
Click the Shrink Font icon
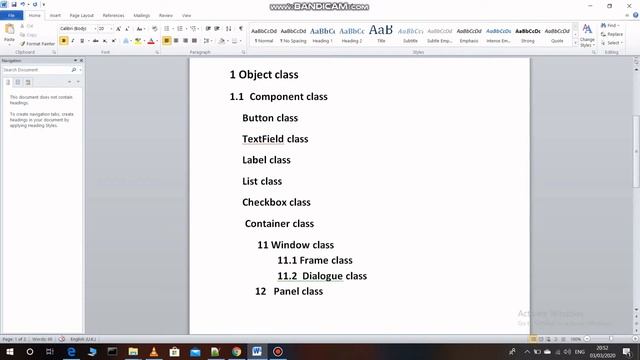[127, 29]
